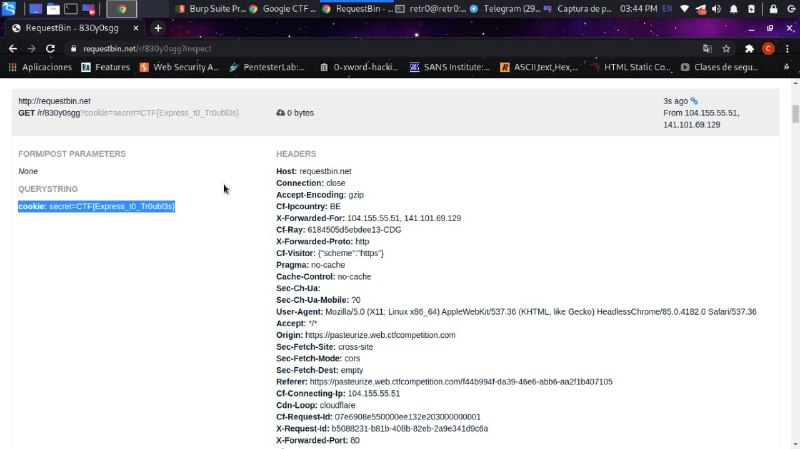800x449 pixels.
Task: Restore the Chrome window size
Action: click(770, 28)
